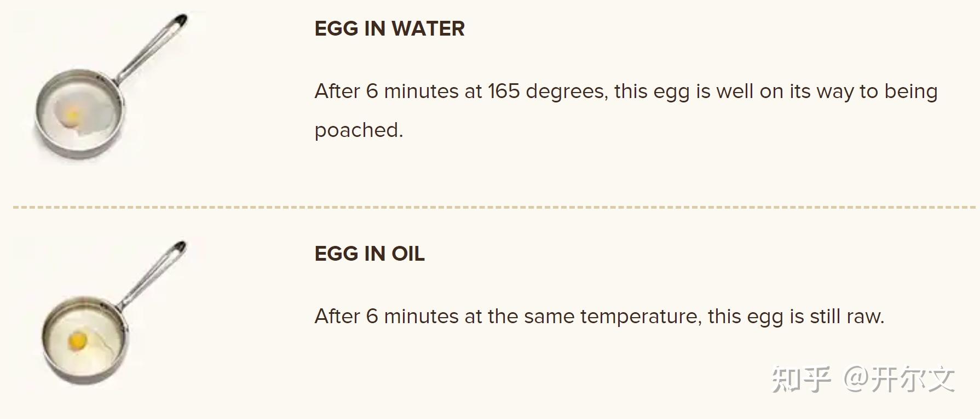Click the word 'poached.'
Screen dimensions: 980x419
pos(359,130)
